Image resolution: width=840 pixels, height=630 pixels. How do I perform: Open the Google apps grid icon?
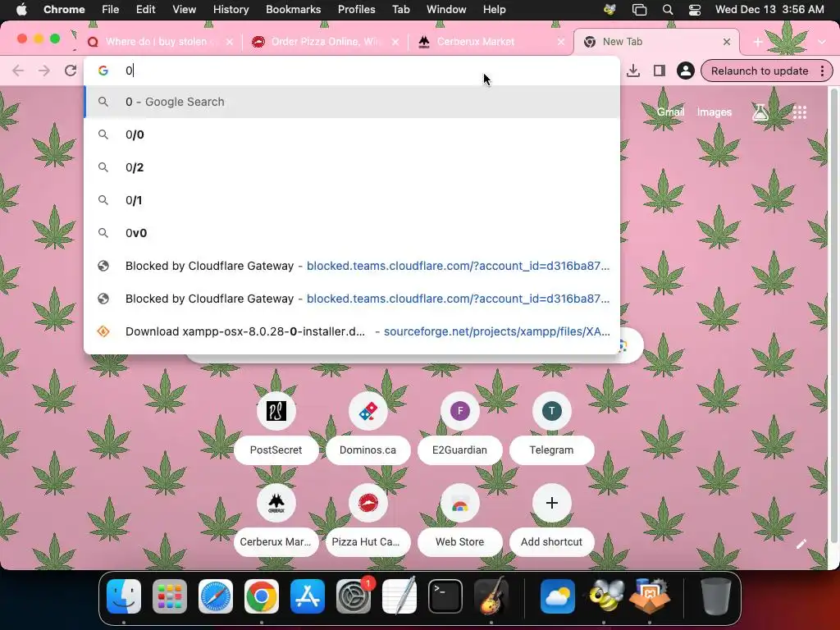tap(800, 112)
